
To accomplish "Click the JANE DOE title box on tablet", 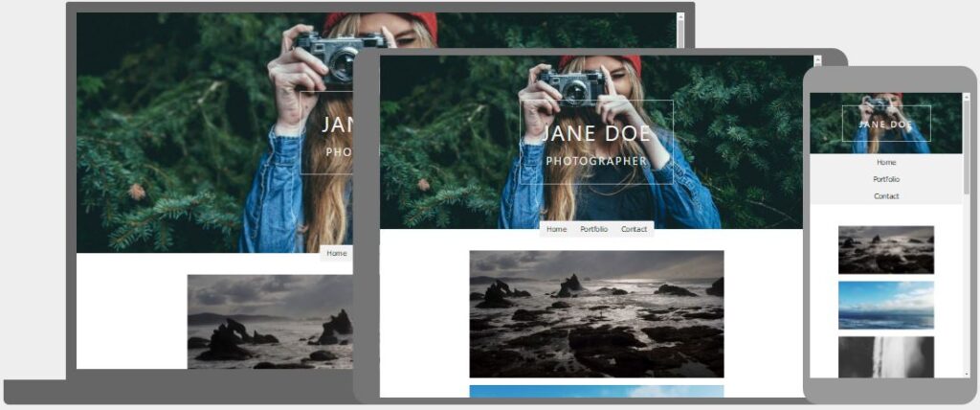I will [596, 142].
